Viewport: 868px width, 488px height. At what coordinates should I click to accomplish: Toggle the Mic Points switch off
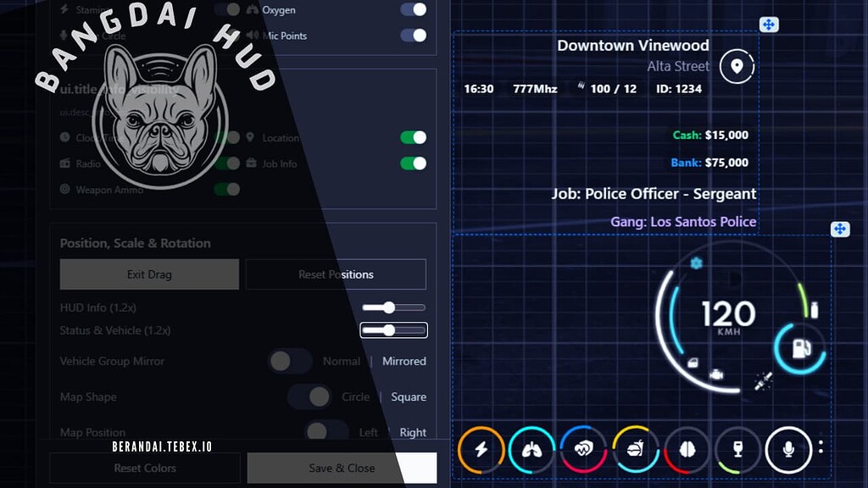point(413,36)
